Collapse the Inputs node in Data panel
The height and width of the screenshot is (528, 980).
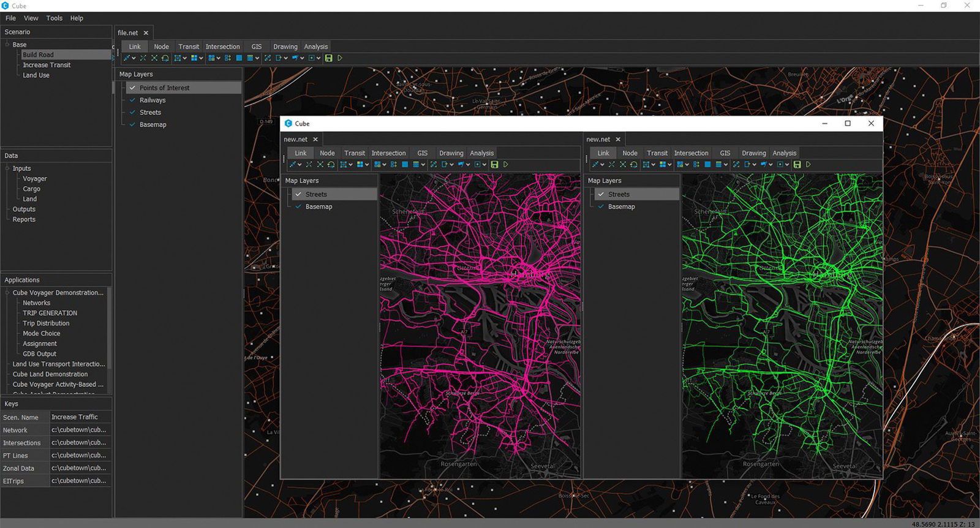coord(7,168)
